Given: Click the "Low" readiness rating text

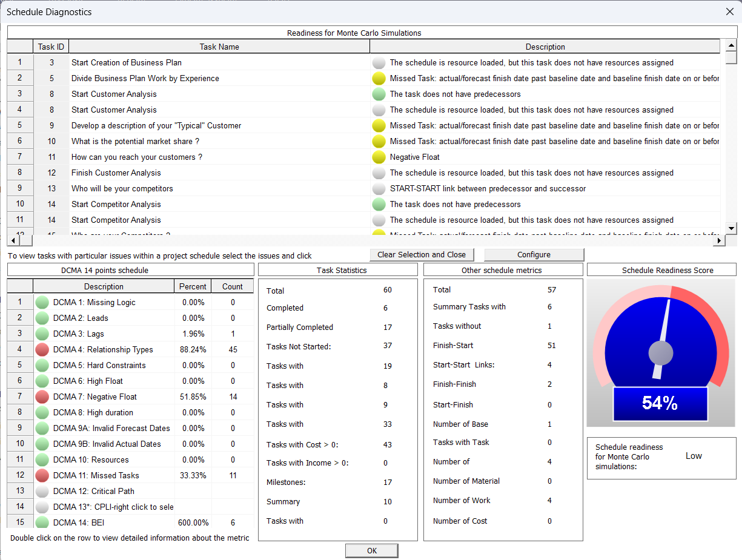Looking at the screenshot, I should click(694, 456).
